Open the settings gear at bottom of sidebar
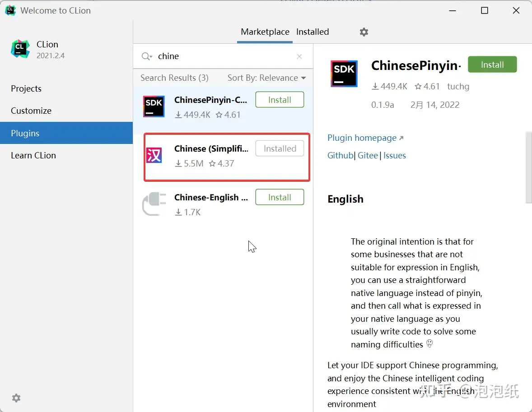The width and height of the screenshot is (532, 412). [16, 398]
